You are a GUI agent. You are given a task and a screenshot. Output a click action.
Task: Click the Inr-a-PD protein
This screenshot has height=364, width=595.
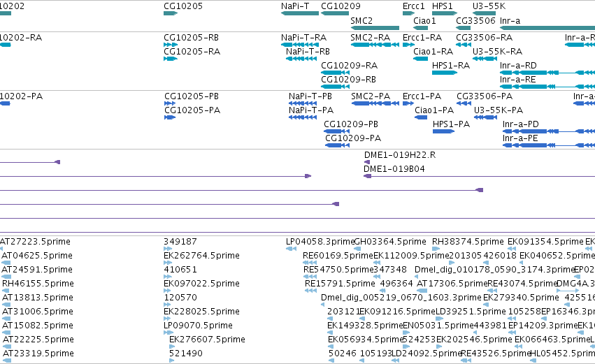(549, 131)
